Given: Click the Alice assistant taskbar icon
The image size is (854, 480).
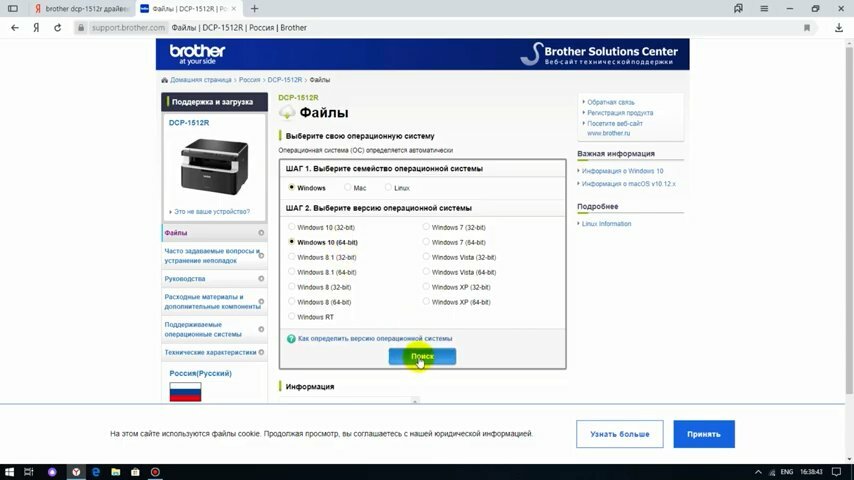Looking at the screenshot, I should (x=52, y=472).
